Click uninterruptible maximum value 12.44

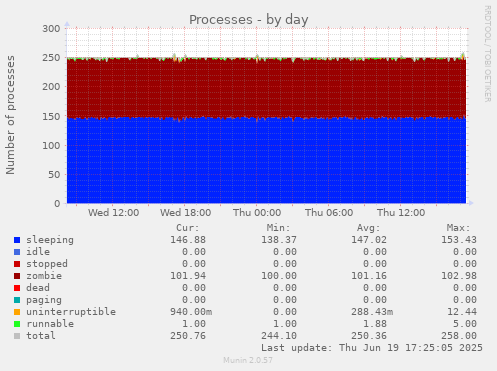[462, 312]
